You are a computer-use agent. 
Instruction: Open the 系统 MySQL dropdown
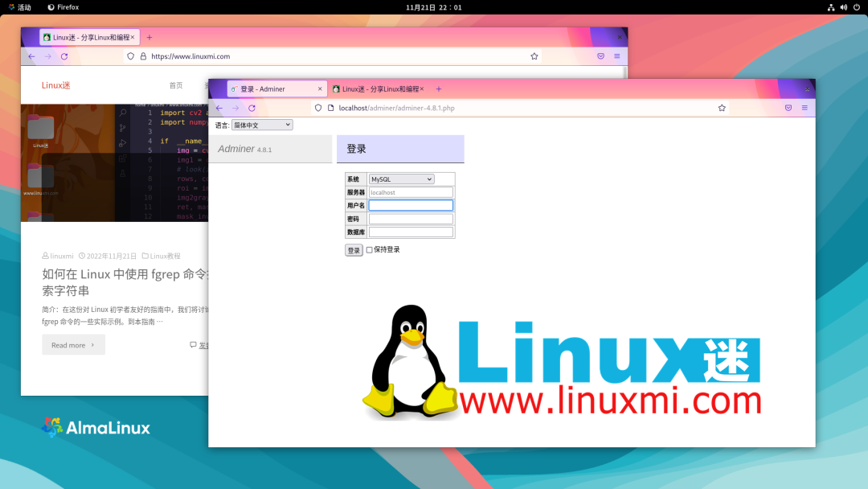click(x=401, y=179)
